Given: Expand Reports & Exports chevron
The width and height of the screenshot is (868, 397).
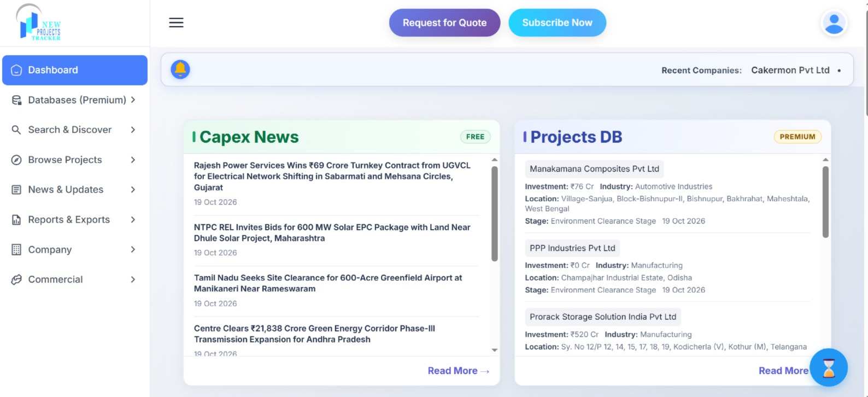Looking at the screenshot, I should [133, 220].
